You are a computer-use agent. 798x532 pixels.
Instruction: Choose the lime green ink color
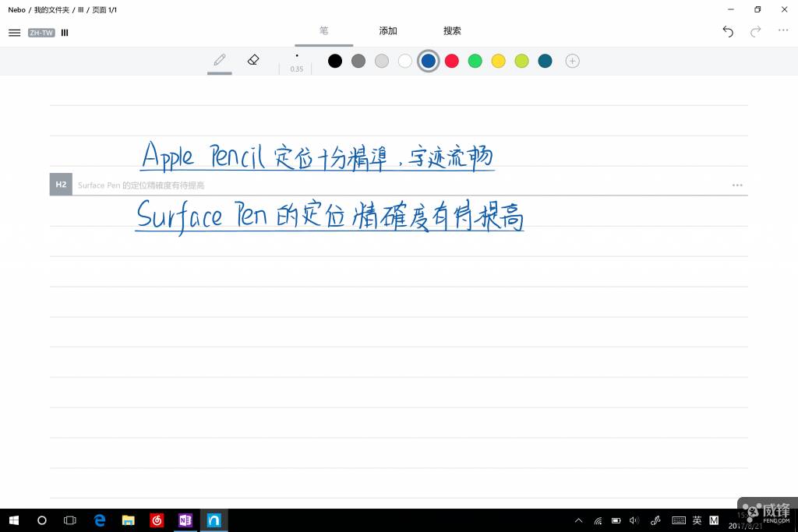pyautogui.click(x=521, y=61)
